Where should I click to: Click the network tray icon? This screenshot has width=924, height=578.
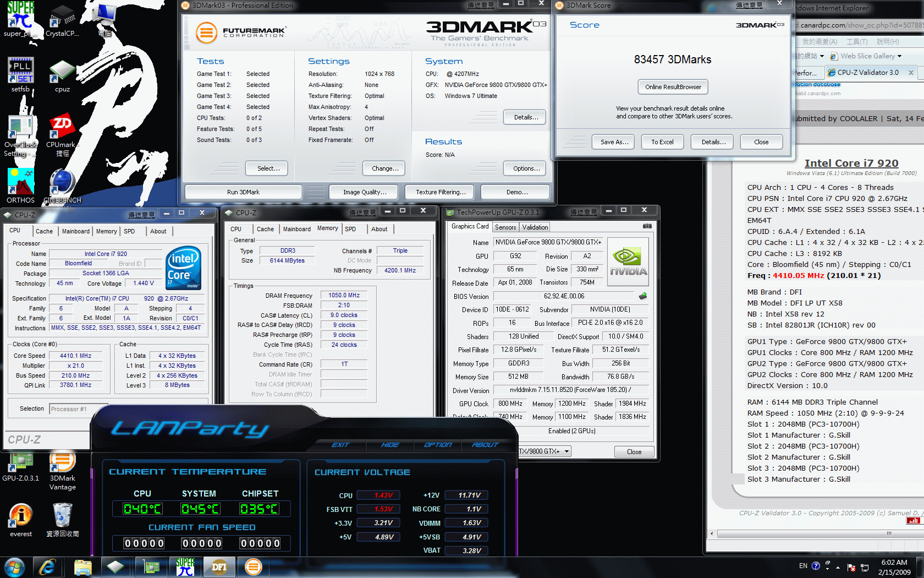point(865,567)
